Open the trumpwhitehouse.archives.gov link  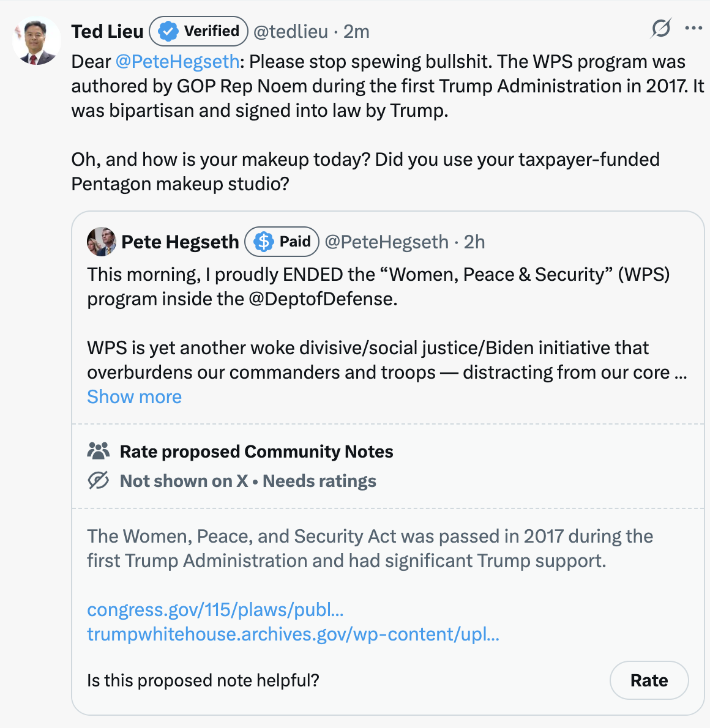click(293, 634)
